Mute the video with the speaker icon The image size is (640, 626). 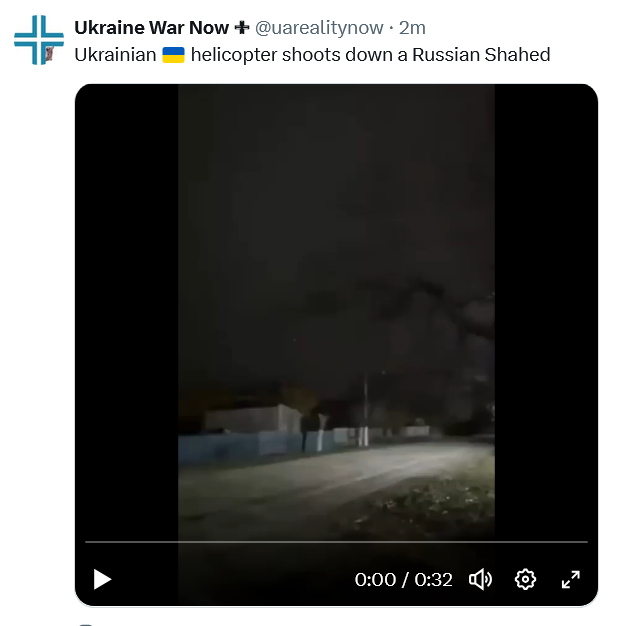pyautogui.click(x=480, y=579)
